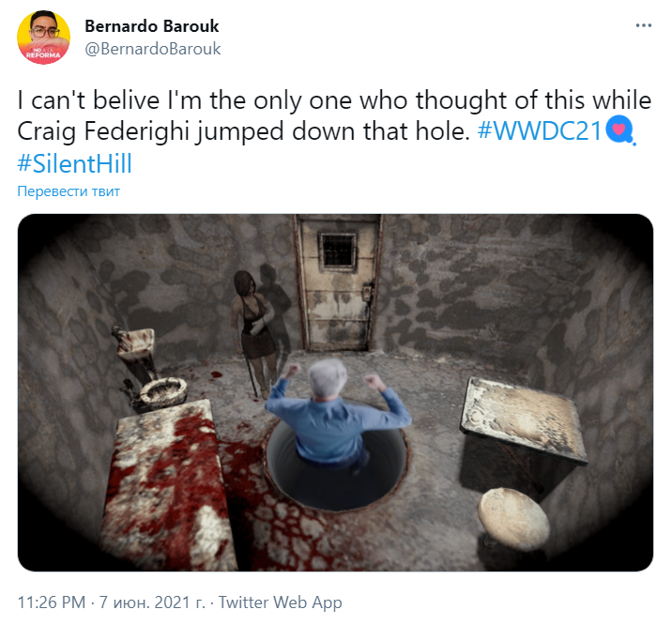Click the @BernardoBarouk handle
Image resolution: width=672 pixels, height=625 pixels.
tap(153, 49)
